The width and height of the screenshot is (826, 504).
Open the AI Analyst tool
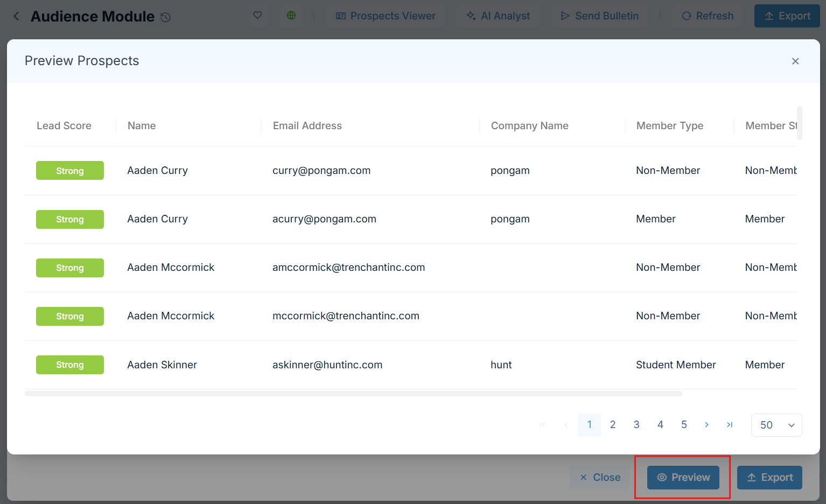coord(498,16)
